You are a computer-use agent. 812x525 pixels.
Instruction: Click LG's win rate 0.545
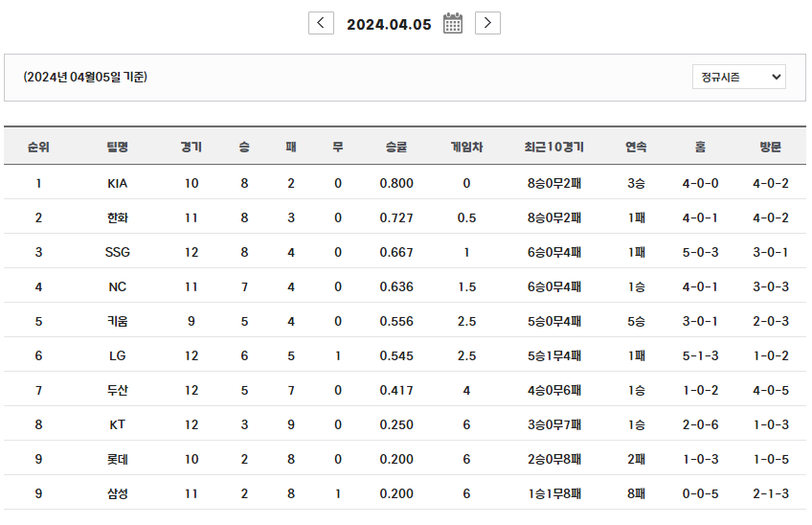[396, 356]
